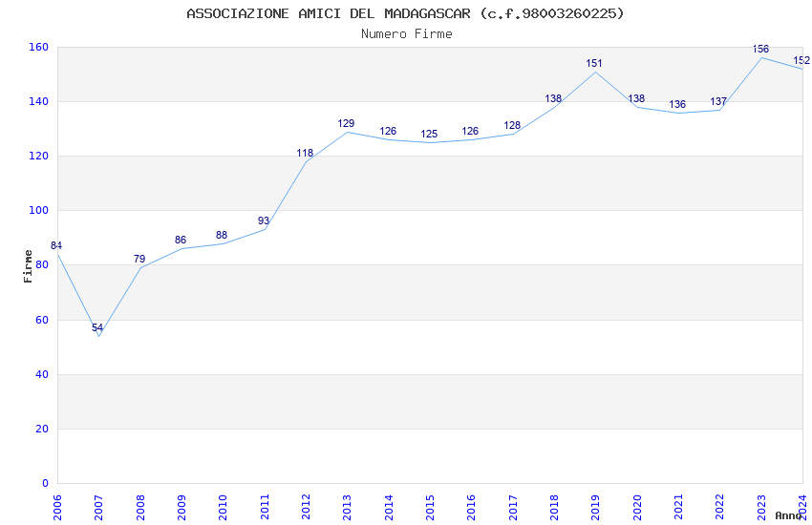The height and width of the screenshot is (525, 812).
Task: Select the 2008 data label 79
Action: pyautogui.click(x=139, y=259)
